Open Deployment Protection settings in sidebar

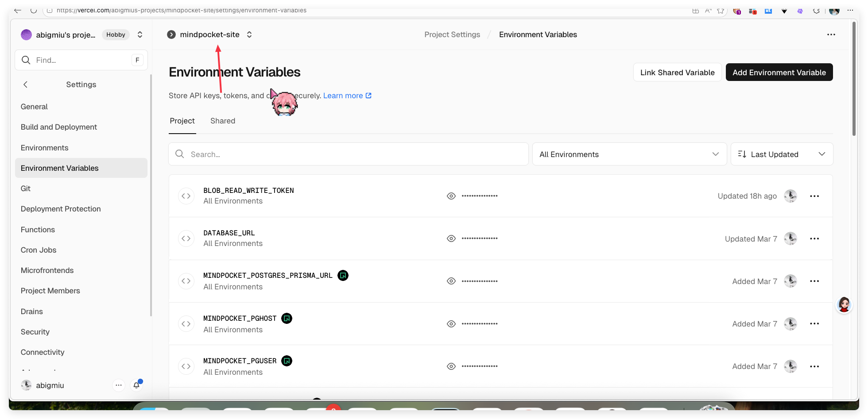pos(61,209)
